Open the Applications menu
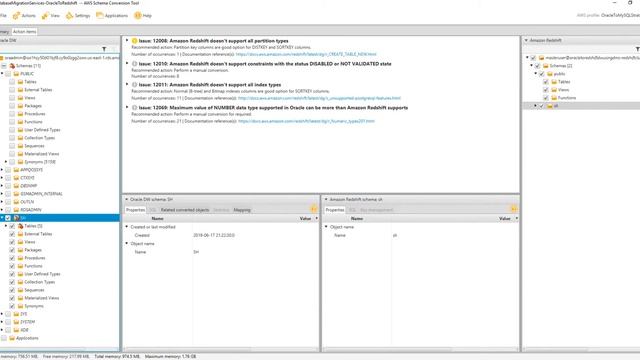Viewport: 640px width, 360px height. tap(112, 16)
